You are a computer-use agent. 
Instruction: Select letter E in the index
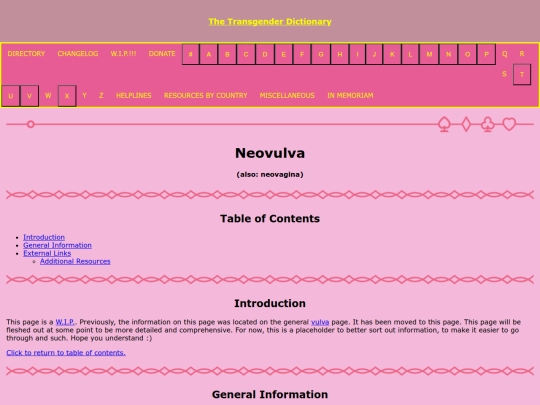pyautogui.click(x=283, y=54)
